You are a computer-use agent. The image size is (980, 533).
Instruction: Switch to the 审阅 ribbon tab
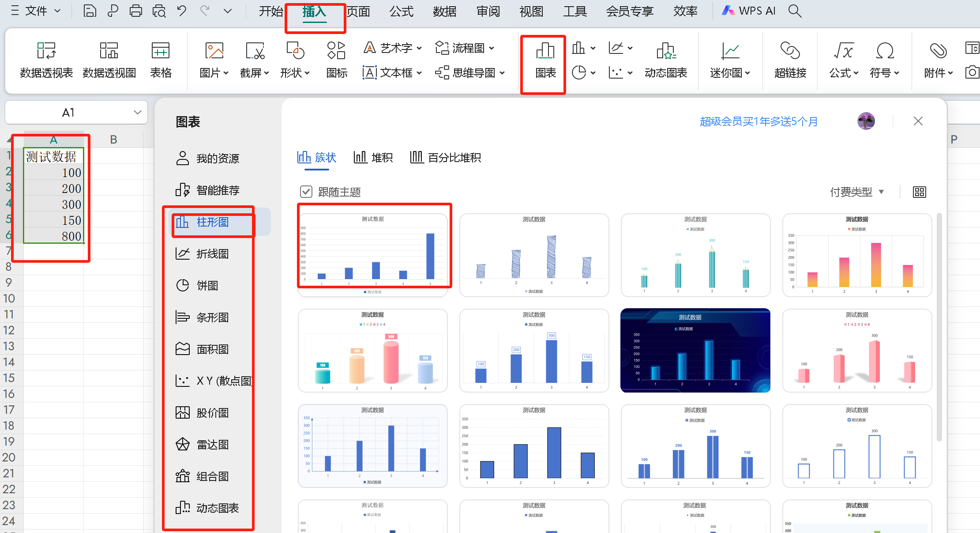tap(488, 11)
